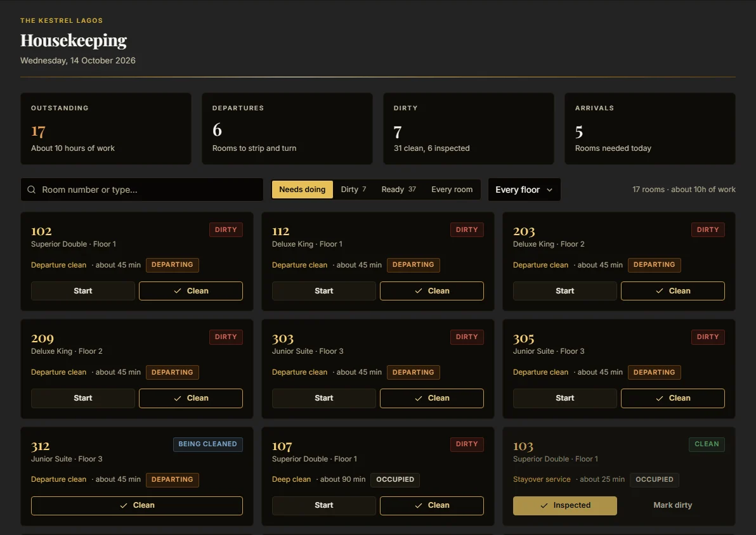Image resolution: width=756 pixels, height=535 pixels.
Task: Click THE KESTREL LAGOS hotel name
Action: click(62, 21)
